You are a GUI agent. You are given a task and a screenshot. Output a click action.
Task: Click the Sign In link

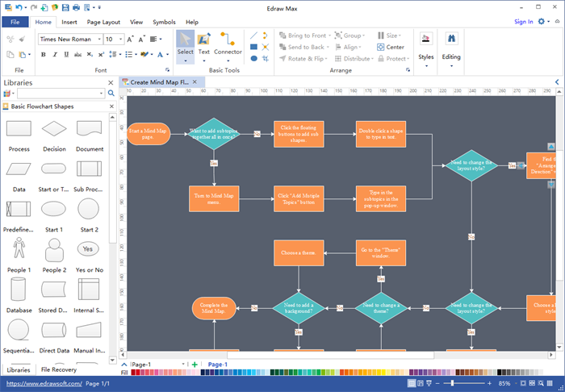524,22
